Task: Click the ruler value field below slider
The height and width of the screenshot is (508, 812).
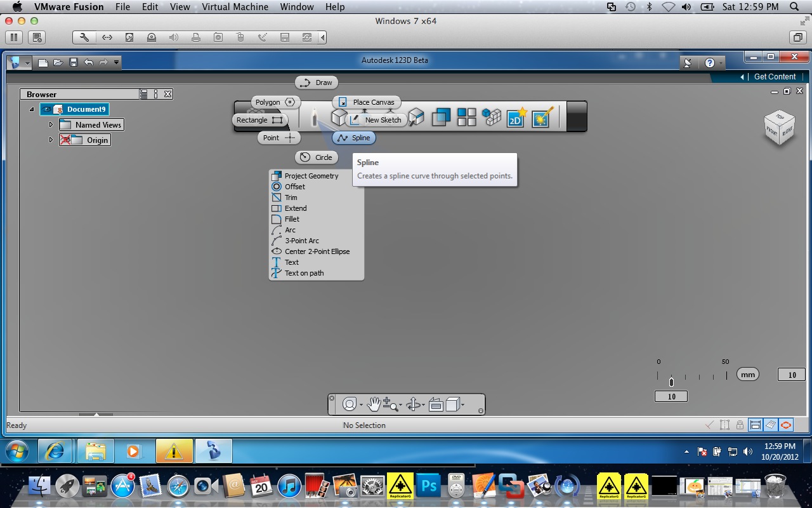Action: click(x=671, y=396)
